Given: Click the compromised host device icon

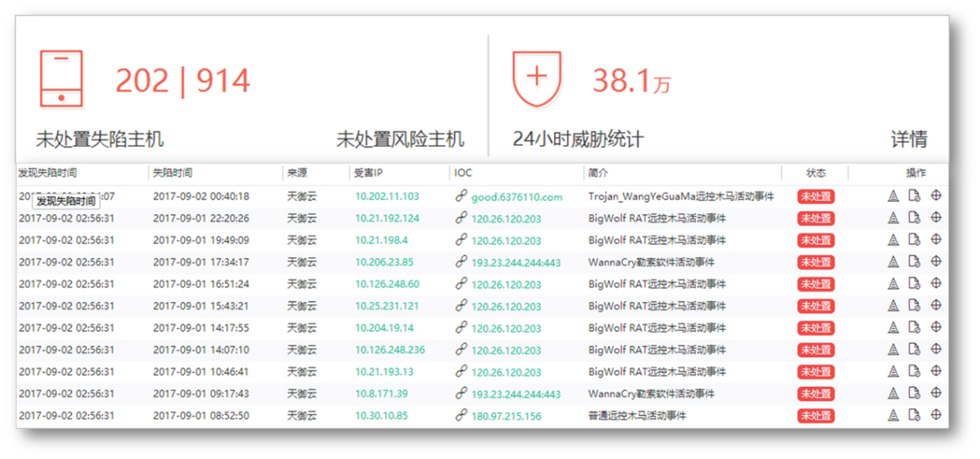Looking at the screenshot, I should 61,79.
